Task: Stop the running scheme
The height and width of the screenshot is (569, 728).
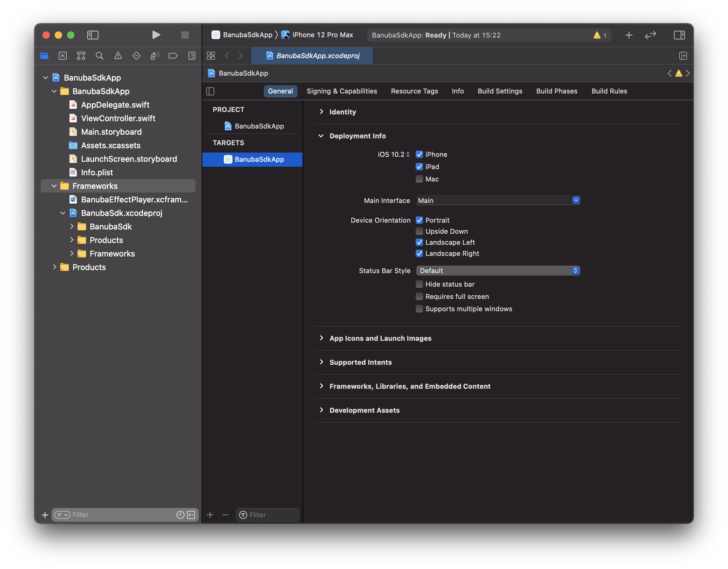Action: (x=185, y=35)
